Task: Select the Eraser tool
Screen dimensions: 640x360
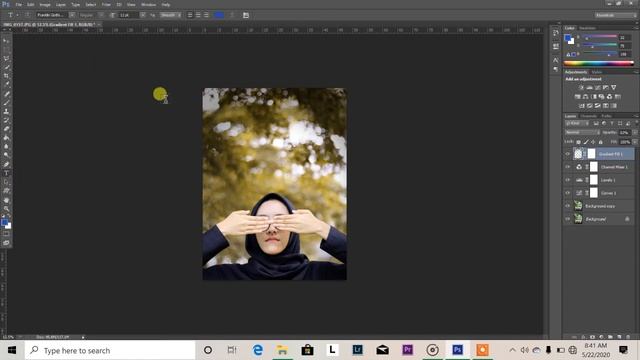Action: tap(6, 129)
